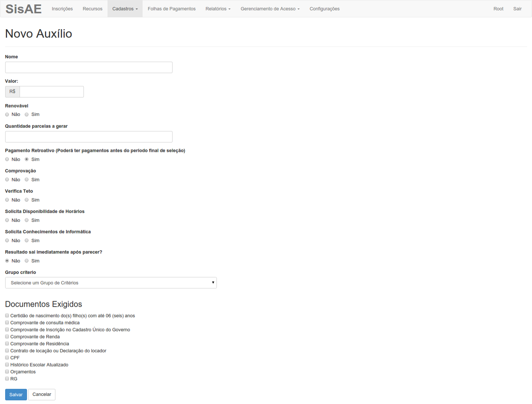Select Sim for Resultado sai imediatamente

point(27,261)
